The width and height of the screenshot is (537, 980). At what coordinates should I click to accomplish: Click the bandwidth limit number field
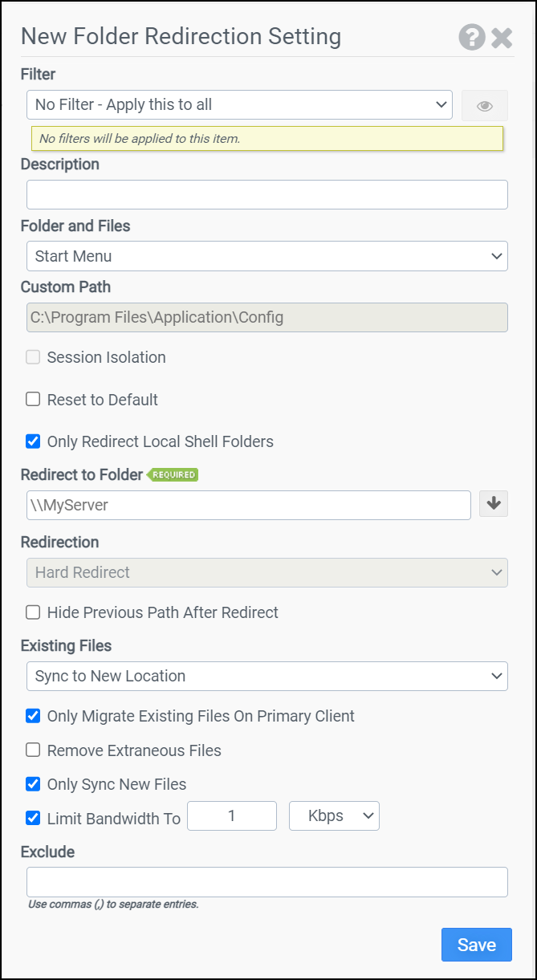(x=231, y=815)
